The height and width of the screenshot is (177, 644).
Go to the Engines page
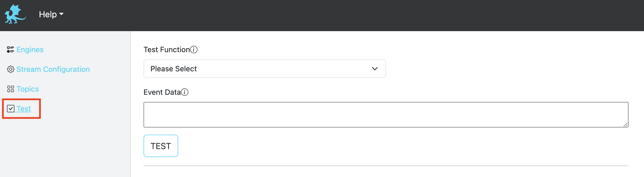30,50
